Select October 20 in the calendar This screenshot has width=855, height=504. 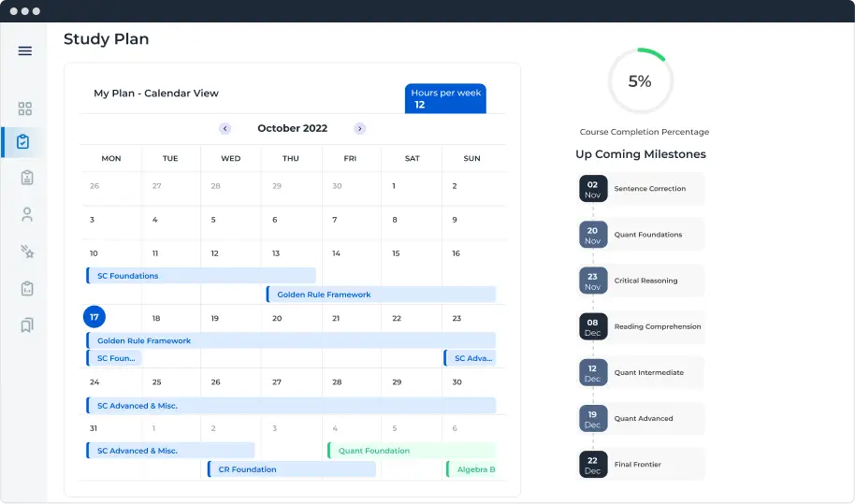tap(277, 318)
